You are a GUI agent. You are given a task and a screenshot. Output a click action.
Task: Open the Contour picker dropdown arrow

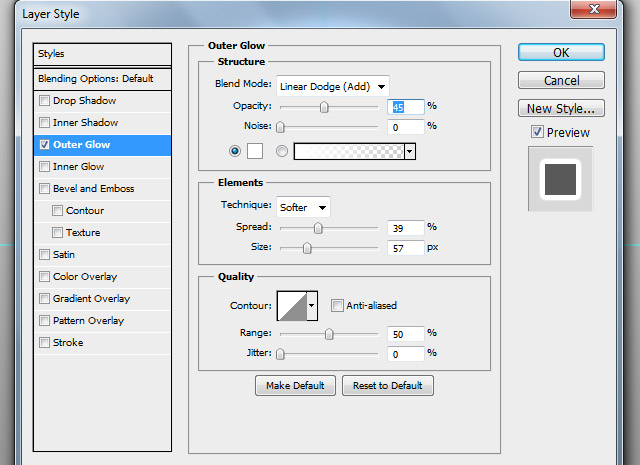[x=312, y=305]
